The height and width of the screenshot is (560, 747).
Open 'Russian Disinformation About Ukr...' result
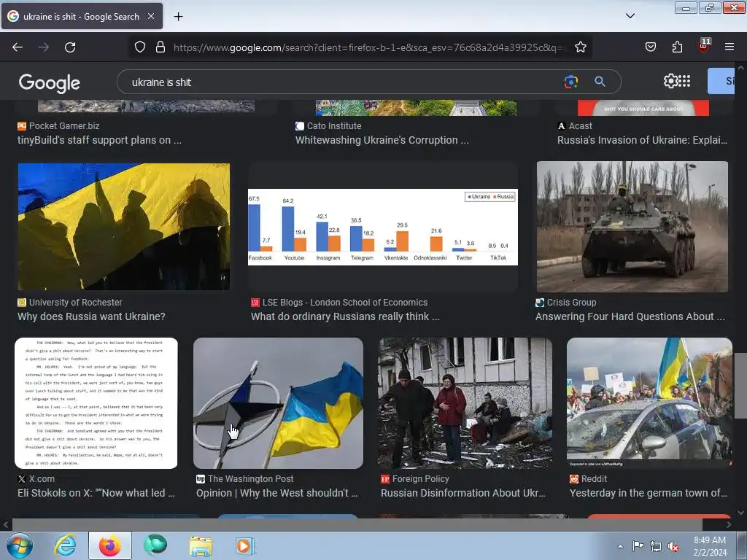coord(463,493)
